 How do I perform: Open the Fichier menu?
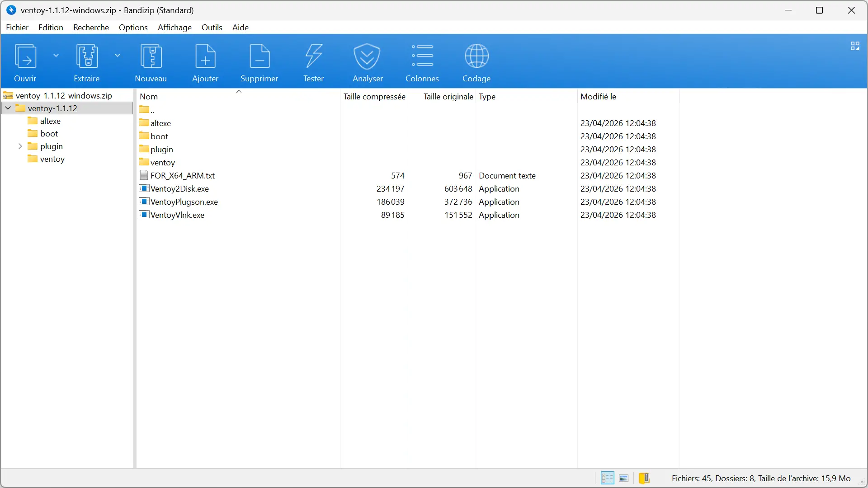[x=17, y=28]
